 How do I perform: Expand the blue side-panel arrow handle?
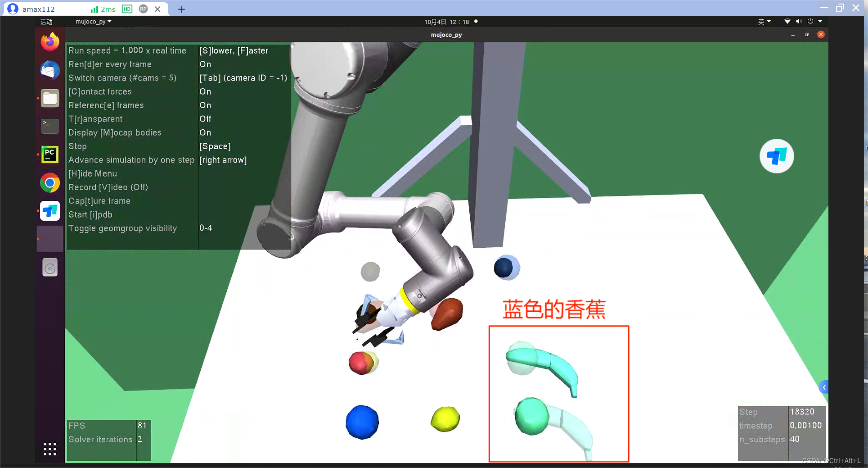point(824,387)
